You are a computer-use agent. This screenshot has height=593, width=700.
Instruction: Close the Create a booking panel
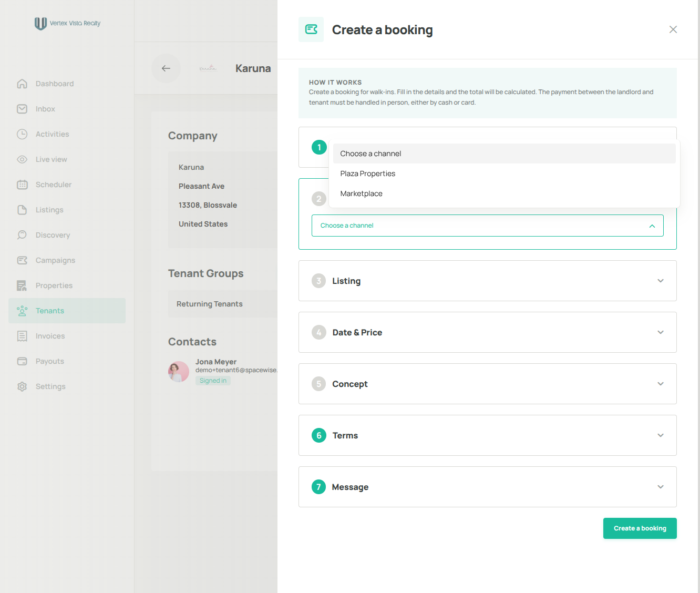point(673,29)
